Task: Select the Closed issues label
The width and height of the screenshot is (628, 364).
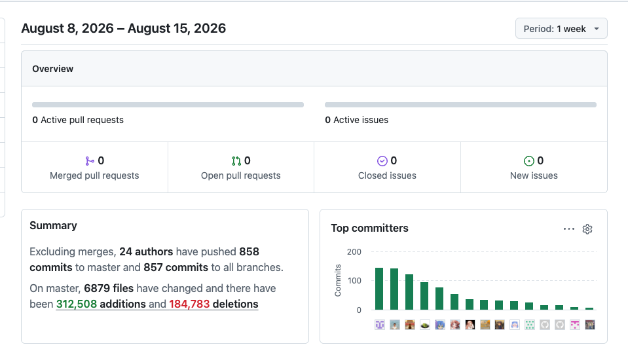Action: click(387, 176)
